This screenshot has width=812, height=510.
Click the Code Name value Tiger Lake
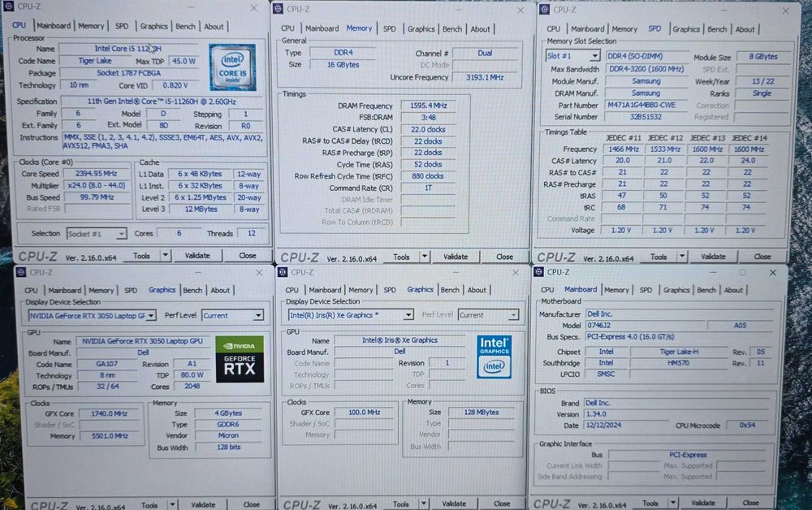(95, 61)
